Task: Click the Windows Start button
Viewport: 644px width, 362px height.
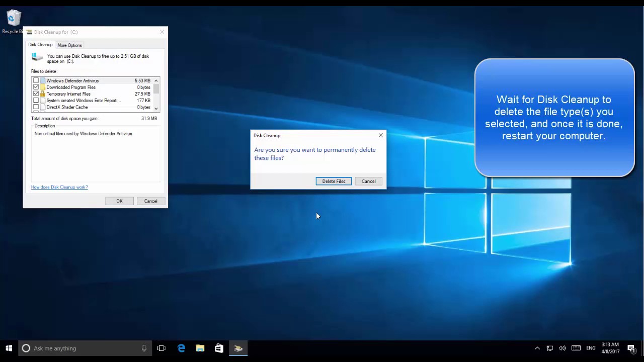Action: (x=9, y=348)
